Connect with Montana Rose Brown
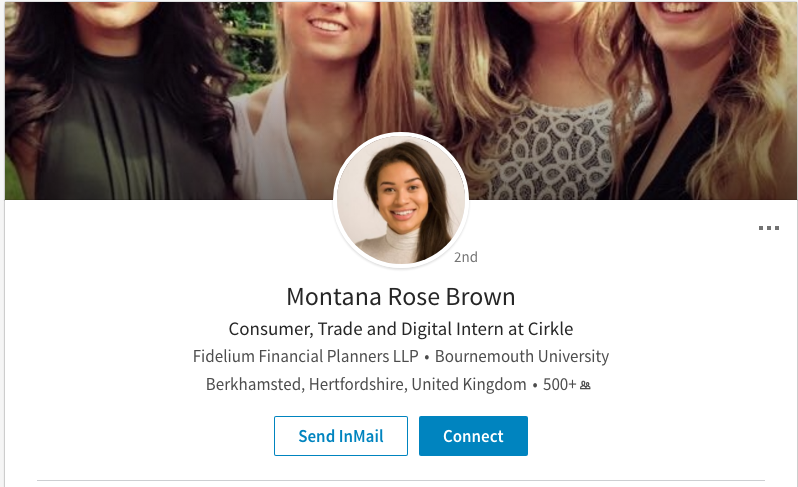 point(473,436)
